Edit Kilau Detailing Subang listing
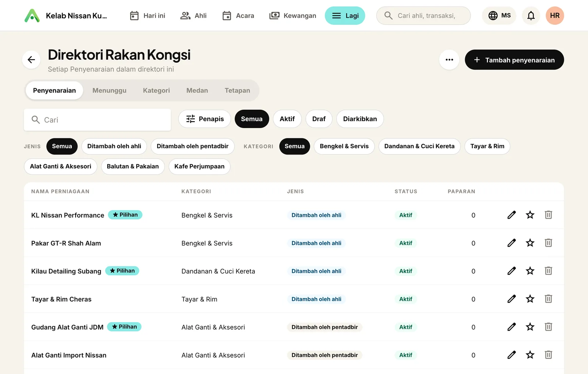 click(x=512, y=271)
